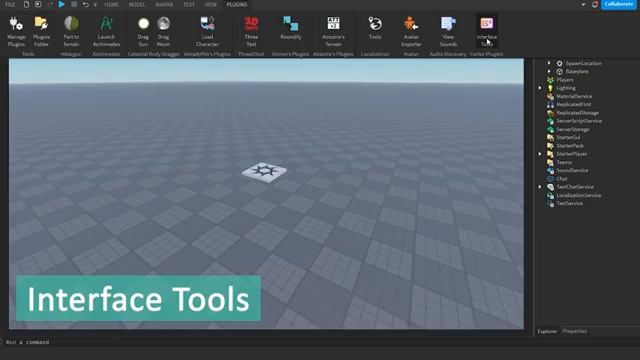Run the Roundify plugin

pos(291,28)
